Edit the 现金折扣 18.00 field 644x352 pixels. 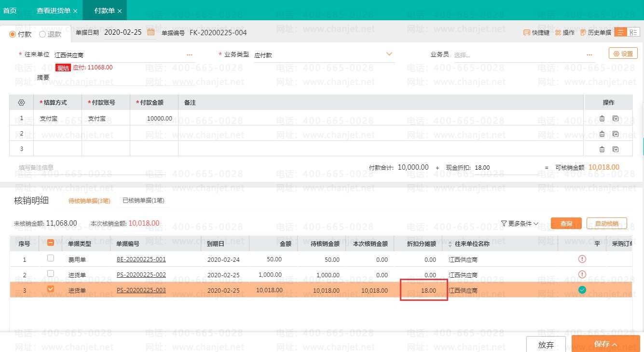pos(507,168)
